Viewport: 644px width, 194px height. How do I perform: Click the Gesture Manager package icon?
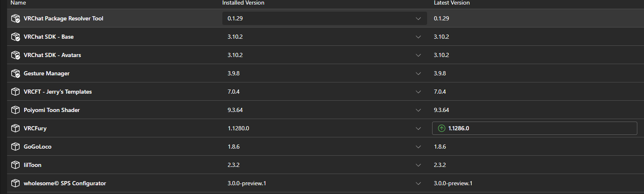tap(15, 73)
